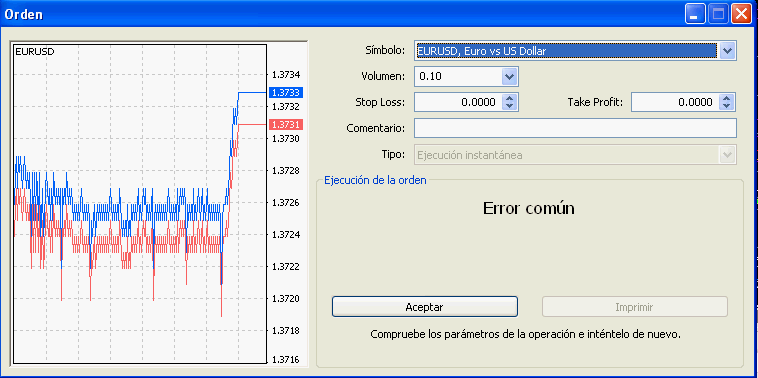The image size is (758, 378).
Task: Open the Tipo Ejecución instantánea dropdown
Action: pyautogui.click(x=575, y=155)
